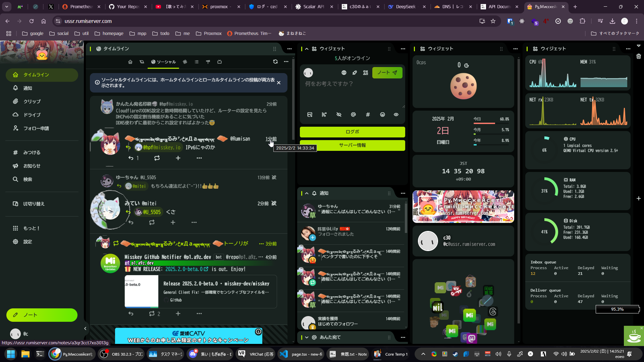Toggle note preview with the eye icon
Screen dimensions: 644x362
click(x=396, y=115)
